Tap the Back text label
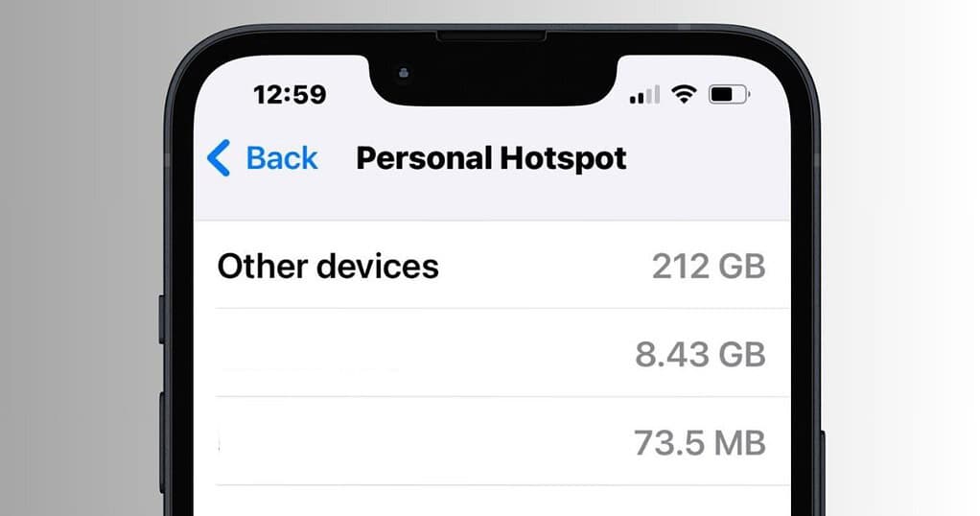Screen dimensions: 980x516 point(282,157)
